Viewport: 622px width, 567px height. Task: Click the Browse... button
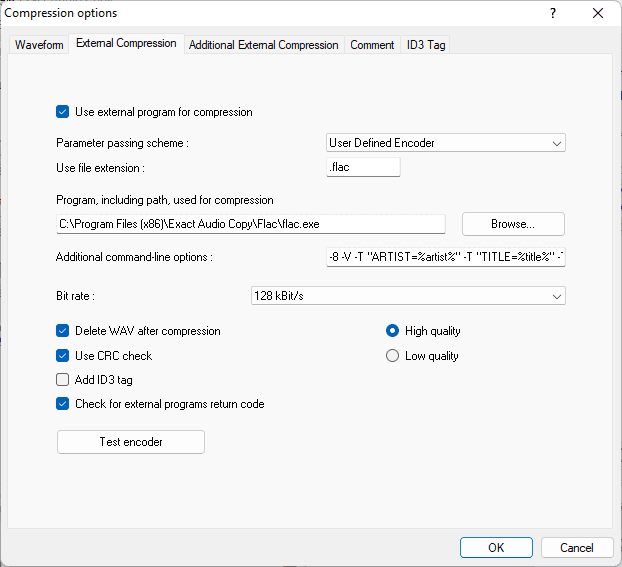coord(513,224)
